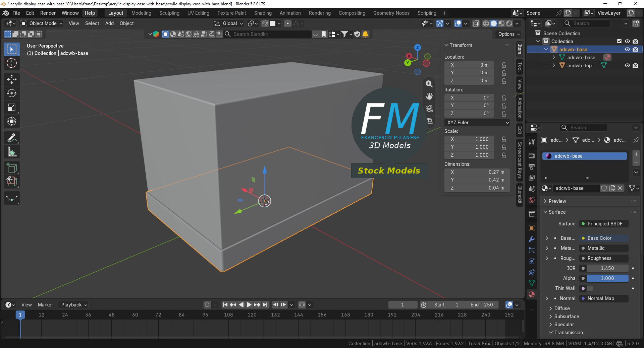Click the pan hand viewport gizmo
644x348 pixels.
click(x=429, y=96)
